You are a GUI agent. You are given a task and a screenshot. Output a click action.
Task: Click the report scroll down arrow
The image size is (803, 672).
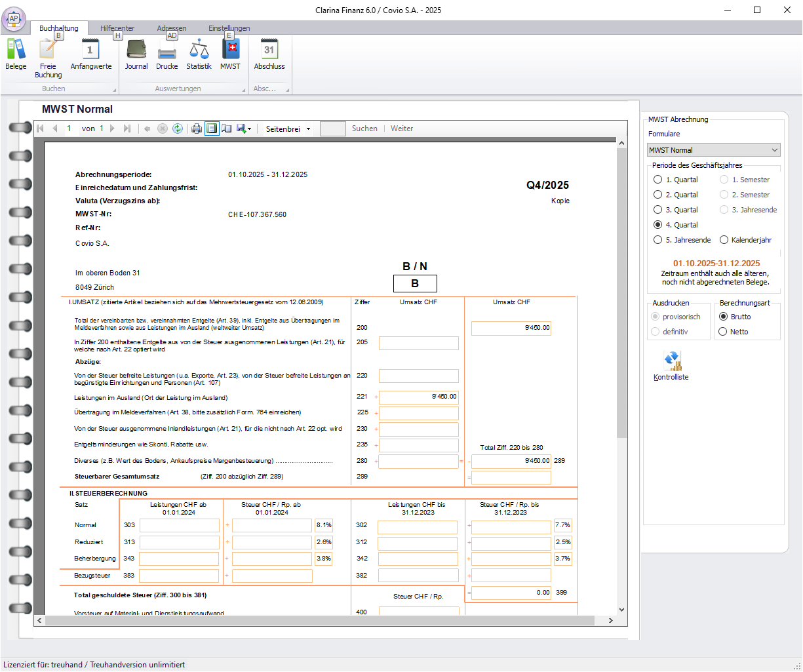point(622,609)
